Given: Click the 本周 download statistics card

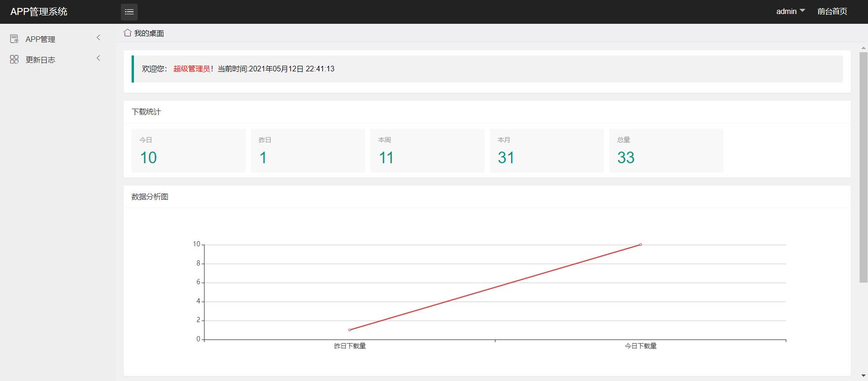Looking at the screenshot, I should coord(427,151).
